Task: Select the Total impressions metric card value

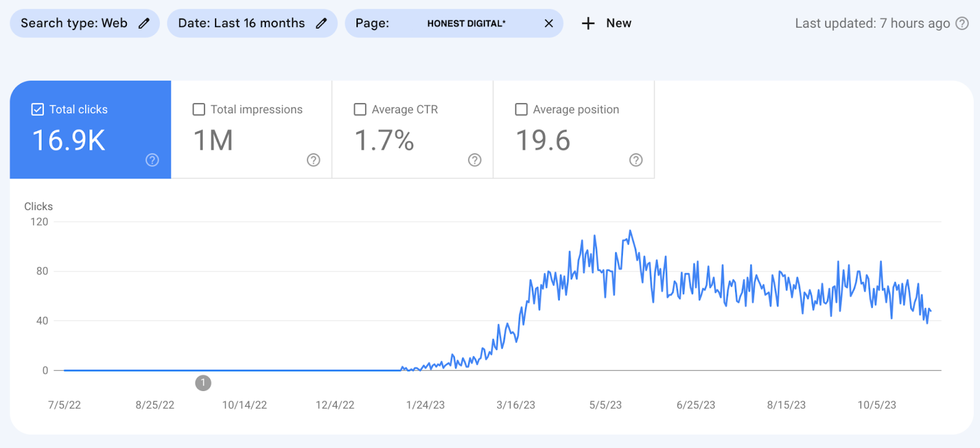Action: click(x=213, y=140)
